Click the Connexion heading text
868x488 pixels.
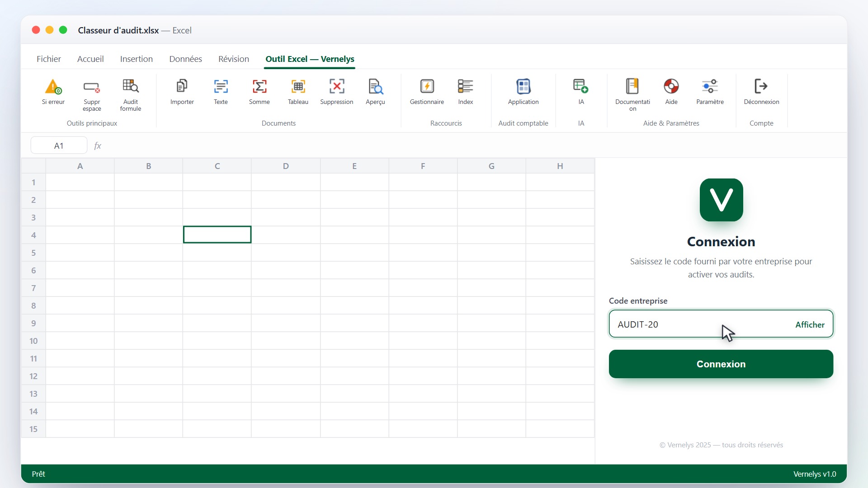tap(721, 241)
